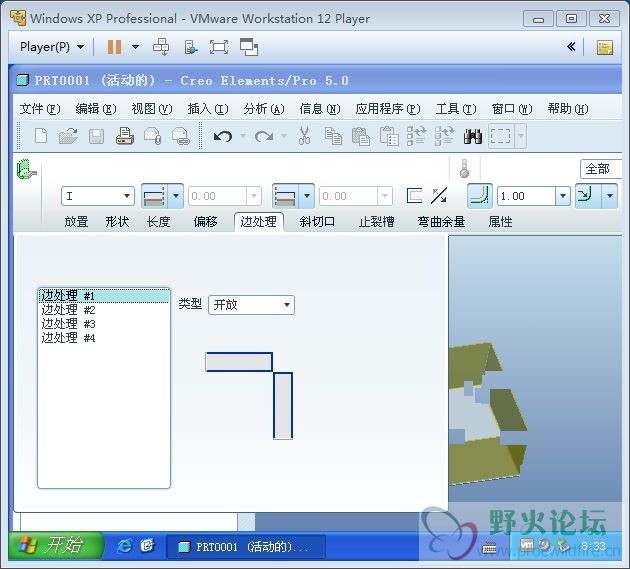Expand the first end length type dropdown

pos(176,196)
